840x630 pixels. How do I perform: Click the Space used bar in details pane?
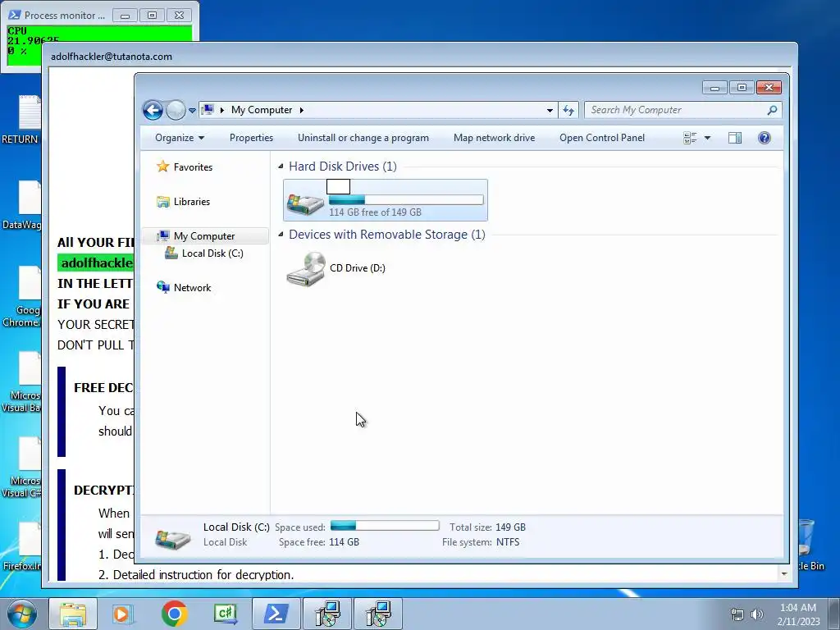[385, 526]
